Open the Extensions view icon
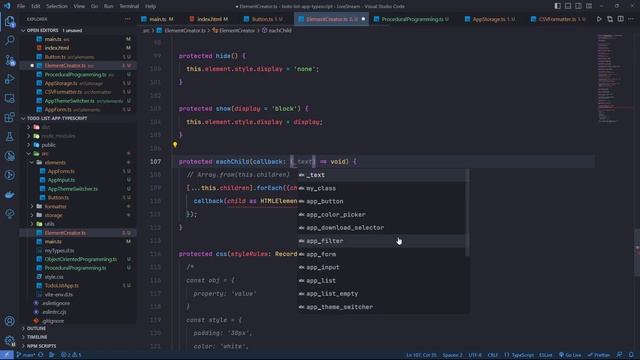The image size is (640, 360). pyautogui.click(x=9, y=118)
